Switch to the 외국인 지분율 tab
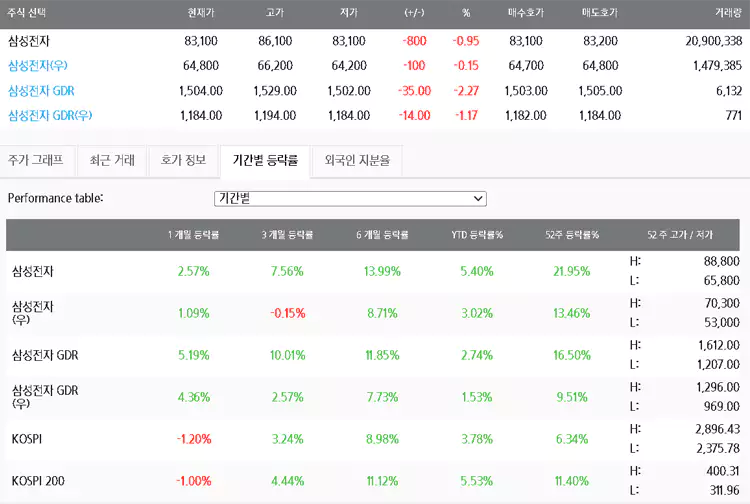 pos(357,160)
